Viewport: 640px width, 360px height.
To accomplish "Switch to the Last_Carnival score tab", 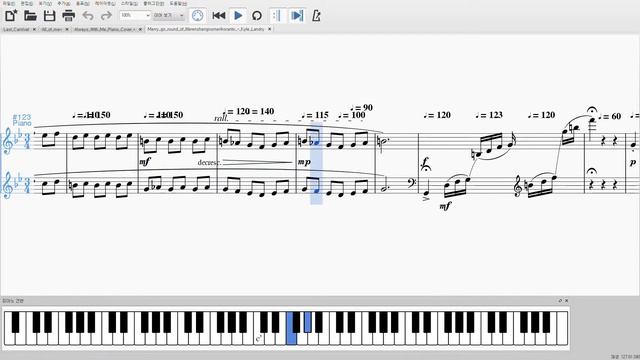I will click(x=16, y=29).
